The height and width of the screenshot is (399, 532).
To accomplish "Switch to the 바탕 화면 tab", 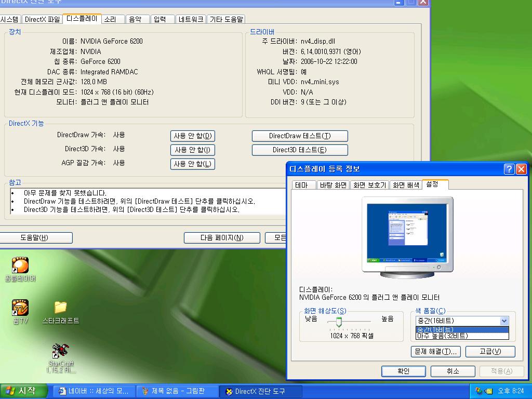I will tap(333, 185).
